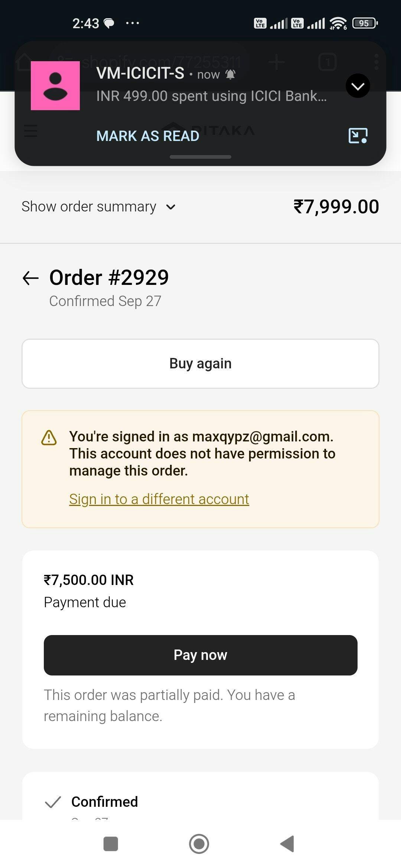Tap the ₹7,999.00 order total
Viewport: 401px width, 868px height.
pyautogui.click(x=336, y=207)
